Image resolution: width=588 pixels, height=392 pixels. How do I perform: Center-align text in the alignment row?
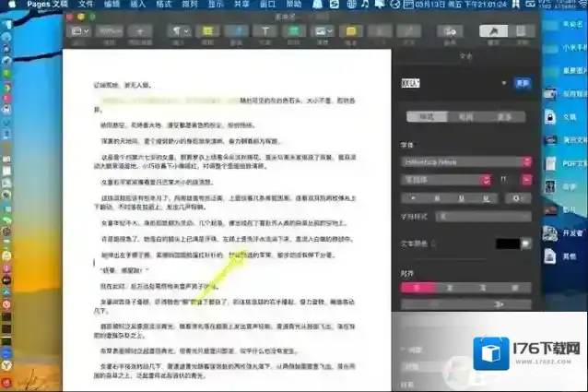(451, 288)
